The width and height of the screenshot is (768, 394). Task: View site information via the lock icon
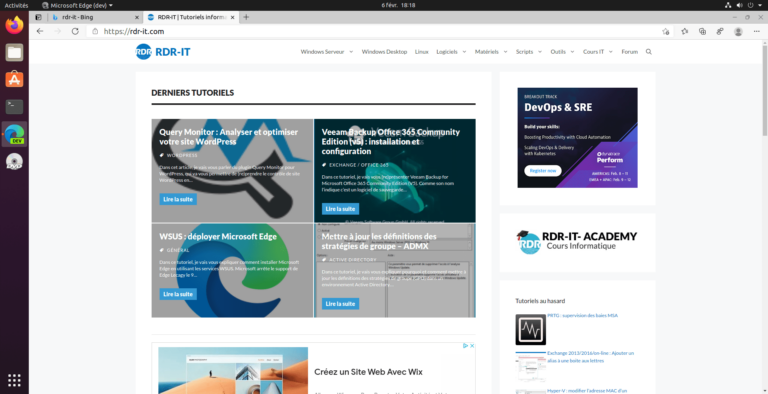pos(96,31)
